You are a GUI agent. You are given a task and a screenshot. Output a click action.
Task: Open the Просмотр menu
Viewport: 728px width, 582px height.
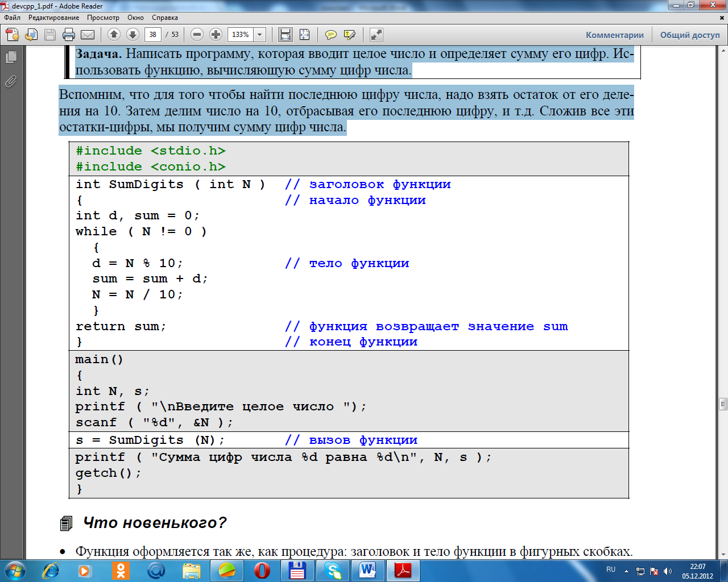(103, 18)
